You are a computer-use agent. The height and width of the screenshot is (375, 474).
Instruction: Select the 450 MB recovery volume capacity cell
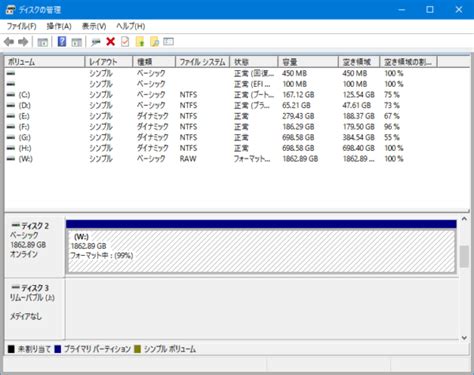pyautogui.click(x=294, y=73)
